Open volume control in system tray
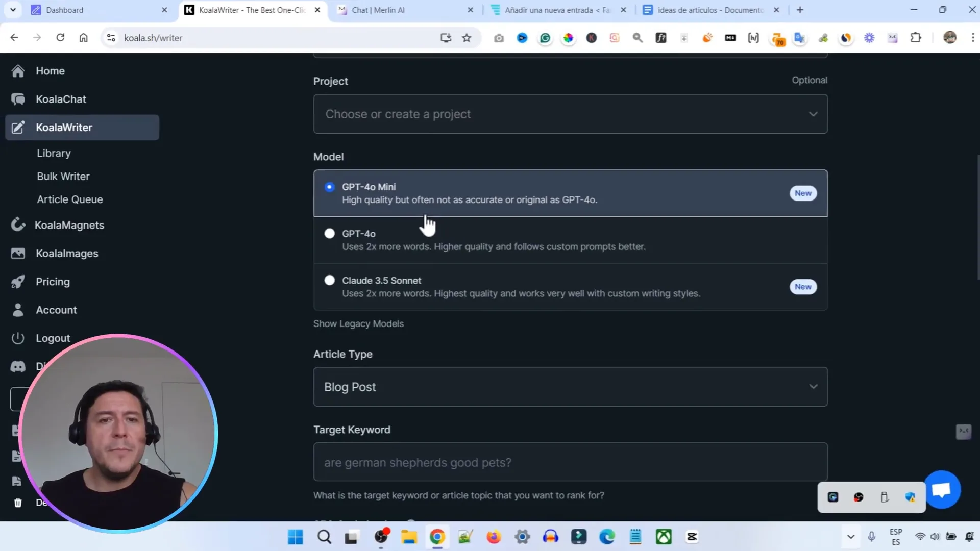The width and height of the screenshot is (980, 551). pyautogui.click(x=935, y=537)
